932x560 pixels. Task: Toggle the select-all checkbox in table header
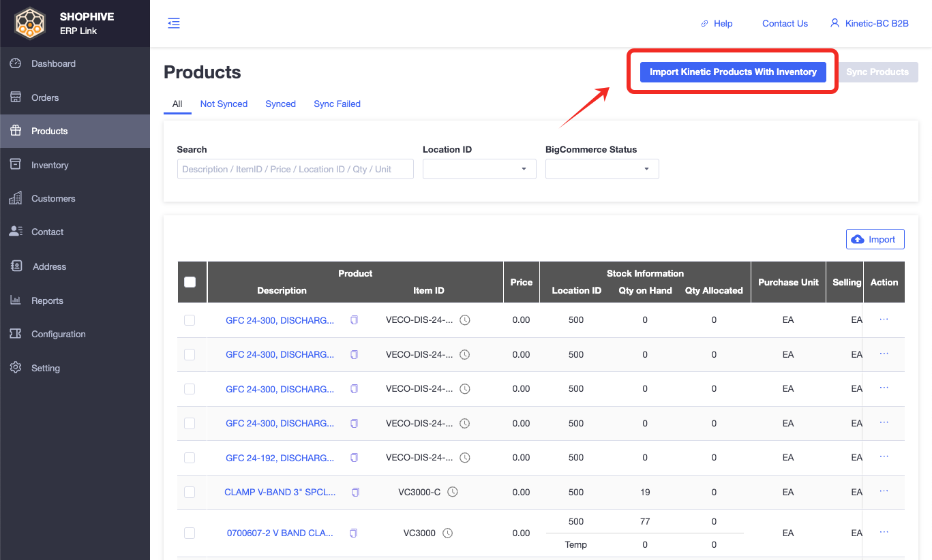pyautogui.click(x=190, y=282)
